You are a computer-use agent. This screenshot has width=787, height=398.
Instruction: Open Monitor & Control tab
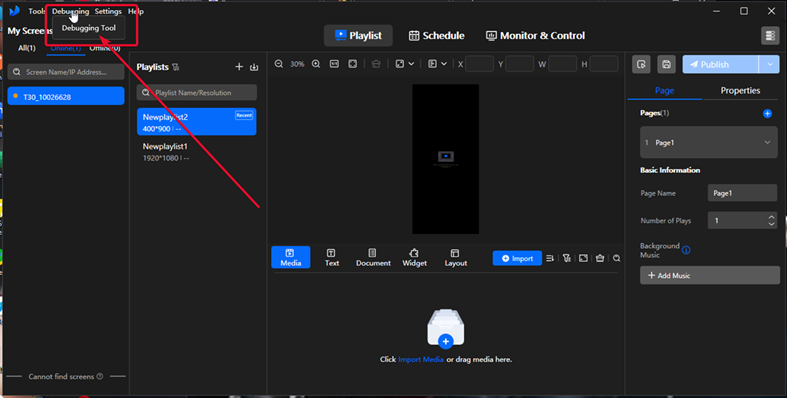535,36
